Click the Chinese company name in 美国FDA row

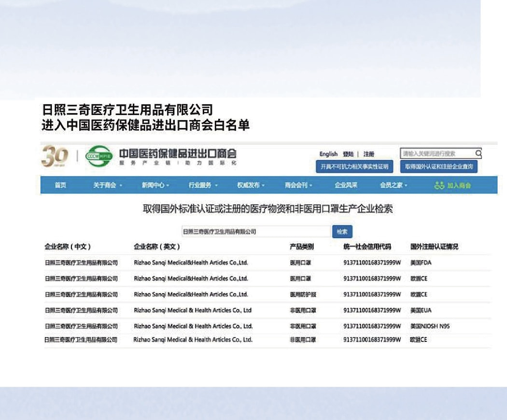pos(81,263)
